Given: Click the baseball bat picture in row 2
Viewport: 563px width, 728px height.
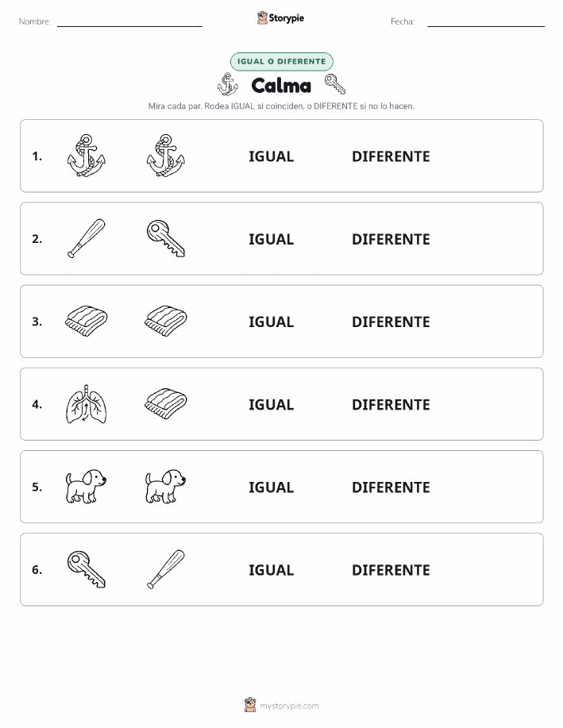Looking at the screenshot, I should tap(87, 238).
